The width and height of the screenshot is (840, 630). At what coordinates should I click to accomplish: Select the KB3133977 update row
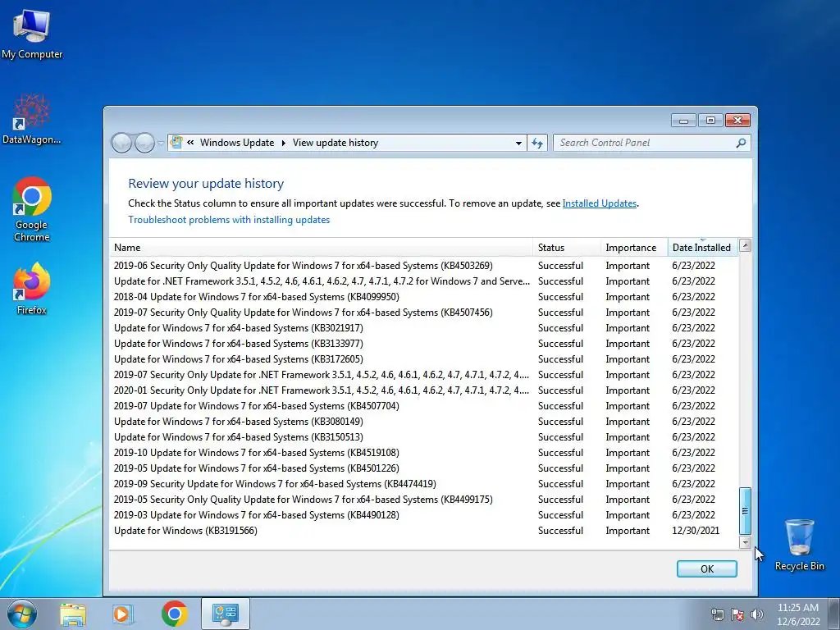[x=423, y=344]
